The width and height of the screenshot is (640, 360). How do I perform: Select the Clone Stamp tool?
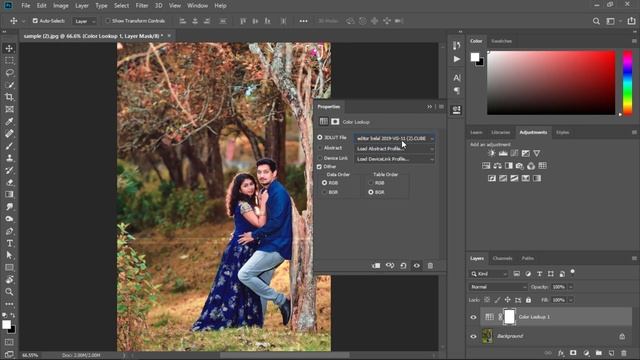click(9, 158)
